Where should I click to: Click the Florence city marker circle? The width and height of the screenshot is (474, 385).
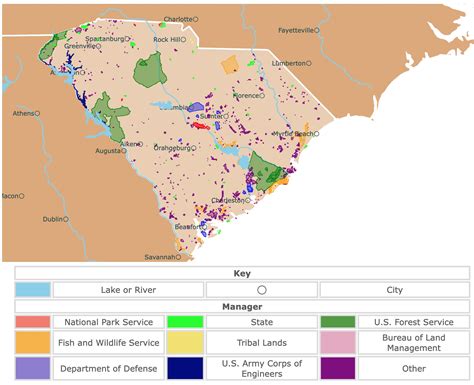pyautogui.click(x=262, y=96)
